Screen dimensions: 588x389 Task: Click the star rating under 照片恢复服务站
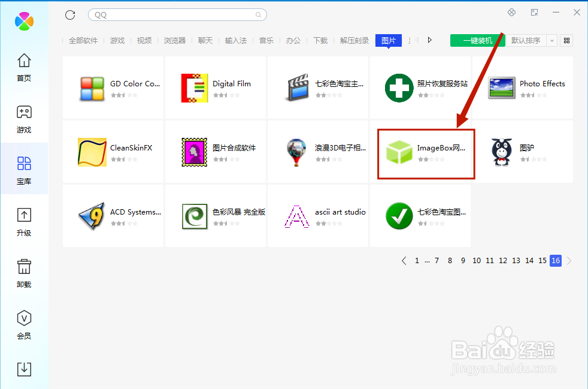(x=431, y=95)
